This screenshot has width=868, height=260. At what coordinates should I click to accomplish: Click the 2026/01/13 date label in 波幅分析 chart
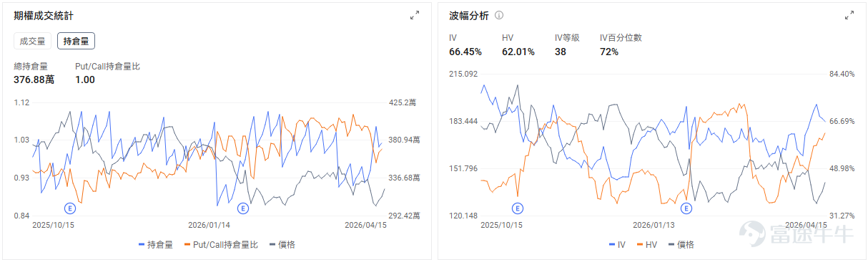[654, 224]
